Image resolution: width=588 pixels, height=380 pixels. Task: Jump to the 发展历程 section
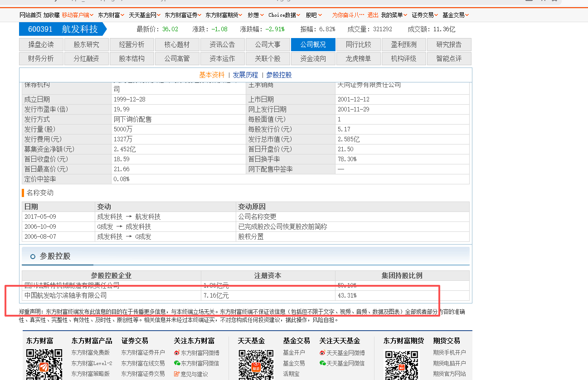point(245,75)
